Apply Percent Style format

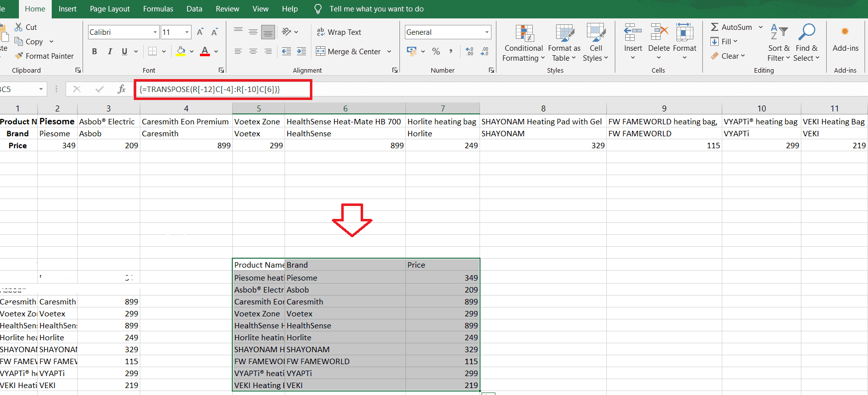pyautogui.click(x=436, y=51)
